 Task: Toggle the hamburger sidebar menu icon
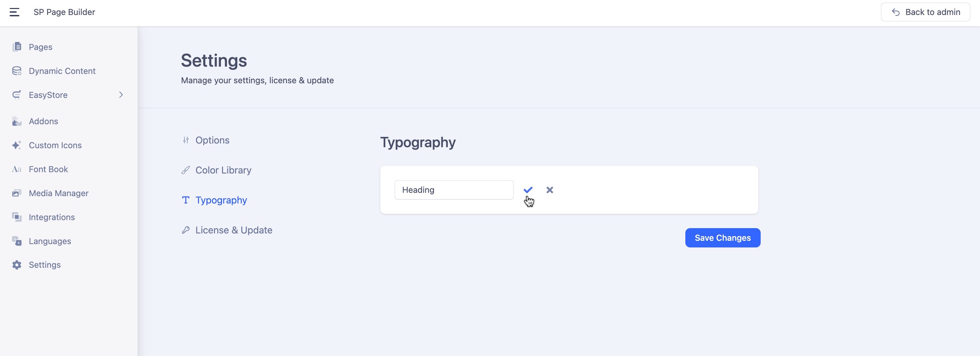tap(14, 12)
